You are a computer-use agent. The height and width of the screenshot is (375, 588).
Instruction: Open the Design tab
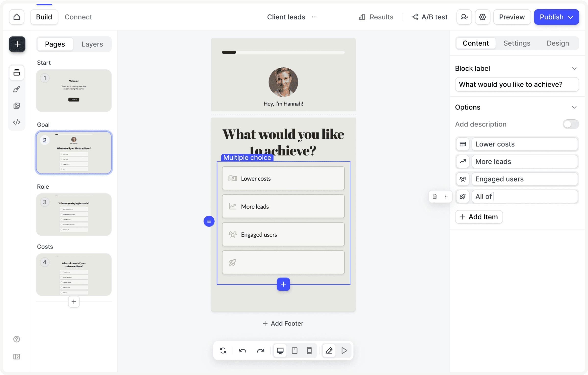(558, 43)
